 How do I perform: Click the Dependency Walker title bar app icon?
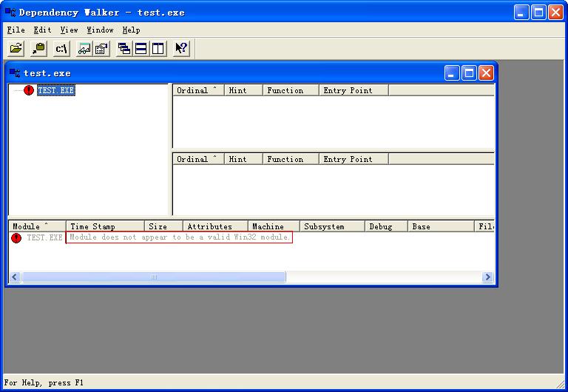pyautogui.click(x=10, y=13)
